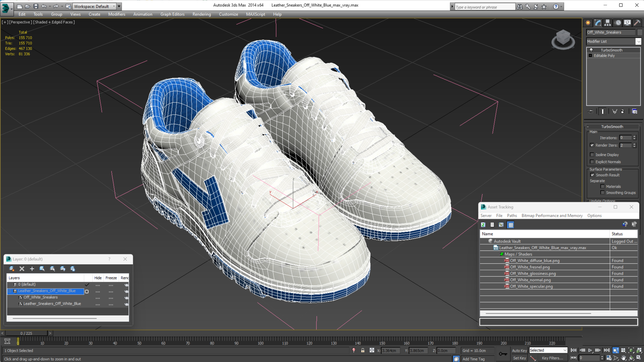
Task: Click the Set Key button
Action: click(519, 358)
